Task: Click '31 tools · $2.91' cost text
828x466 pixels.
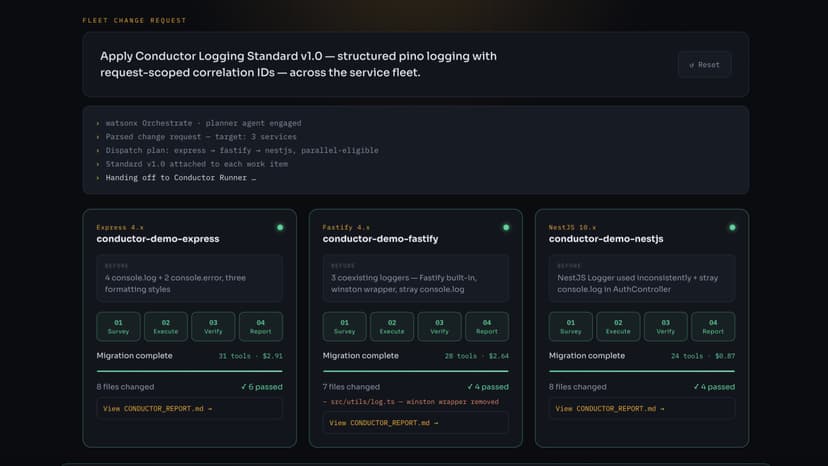Action: 250,356
